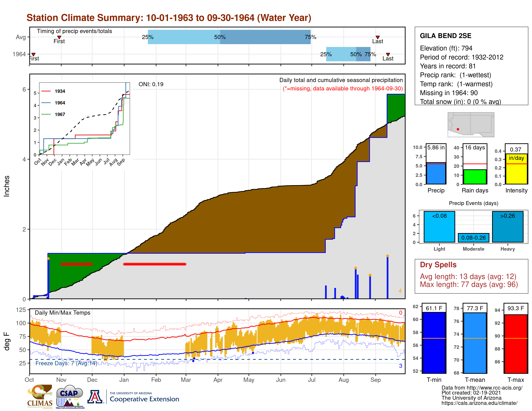532x411 pixels.
Task: Click 'Timing of precip events/totals' label
Action: pos(74,31)
